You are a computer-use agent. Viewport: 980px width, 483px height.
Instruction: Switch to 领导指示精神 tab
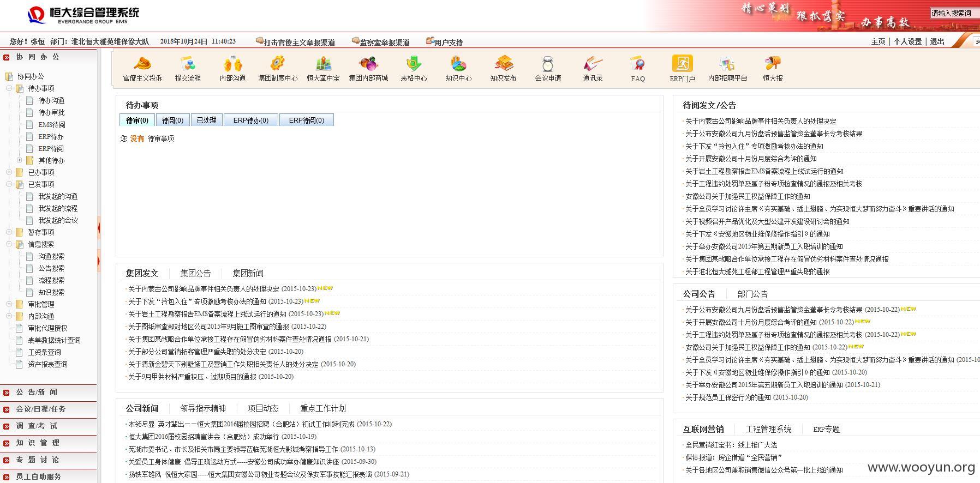pyautogui.click(x=203, y=408)
